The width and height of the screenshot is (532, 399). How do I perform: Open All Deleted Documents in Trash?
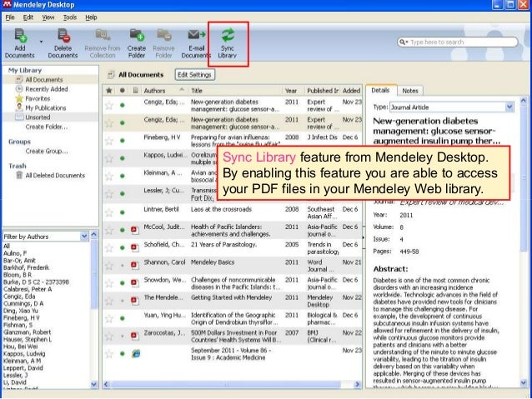point(55,175)
